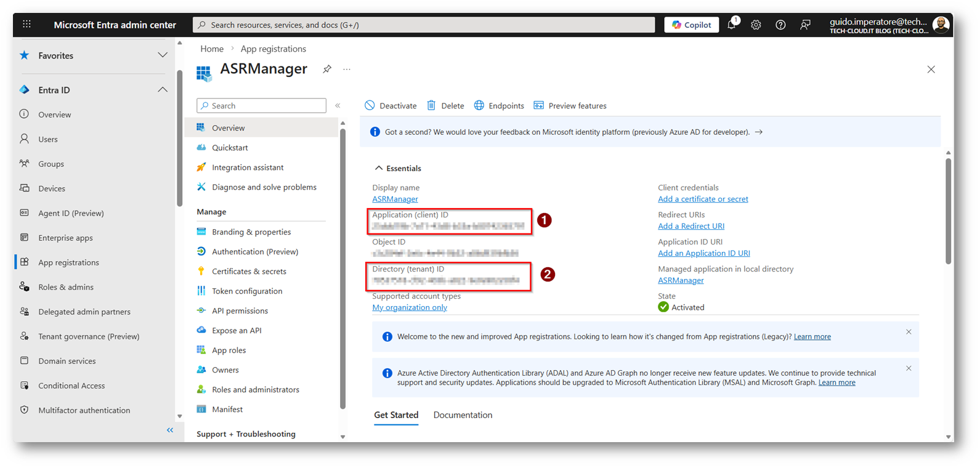Click App registrations breadcrumb
Screen dimensions: 980x468
[273, 49]
